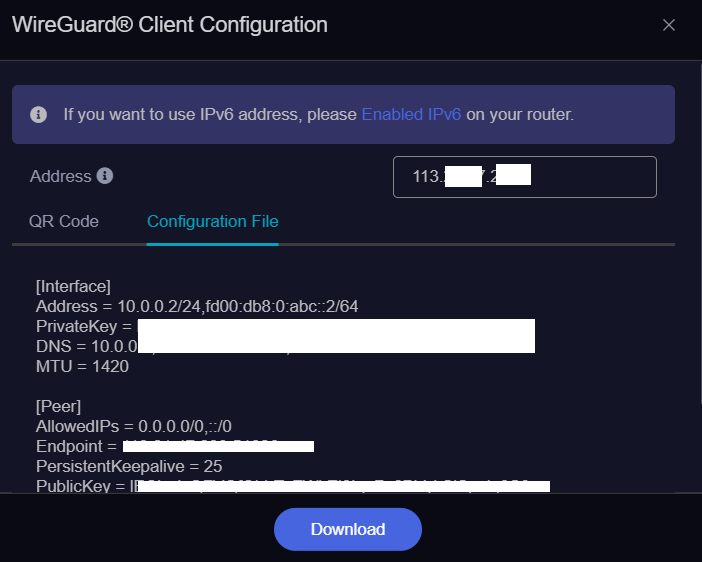Click the info icon beside Address label

pyautogui.click(x=105, y=176)
